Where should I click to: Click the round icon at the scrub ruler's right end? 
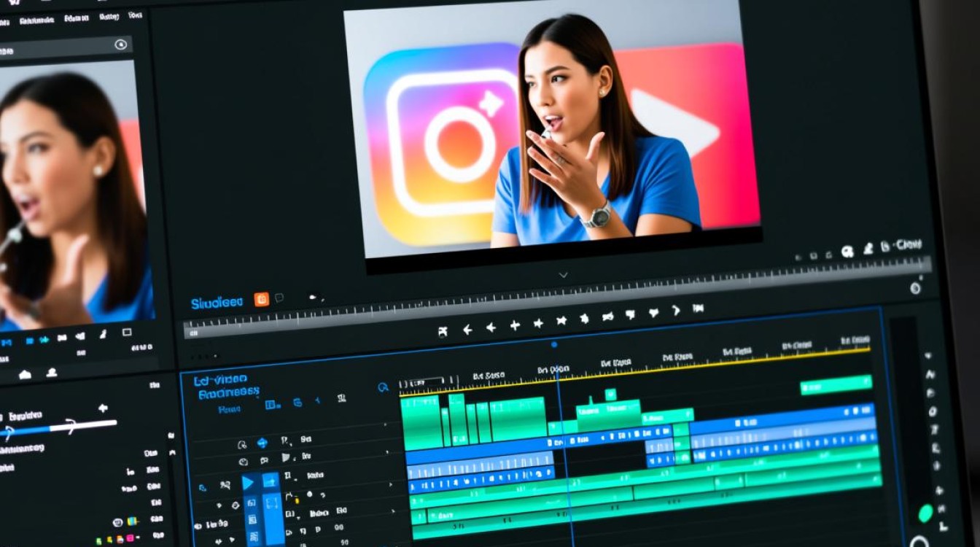point(916,288)
